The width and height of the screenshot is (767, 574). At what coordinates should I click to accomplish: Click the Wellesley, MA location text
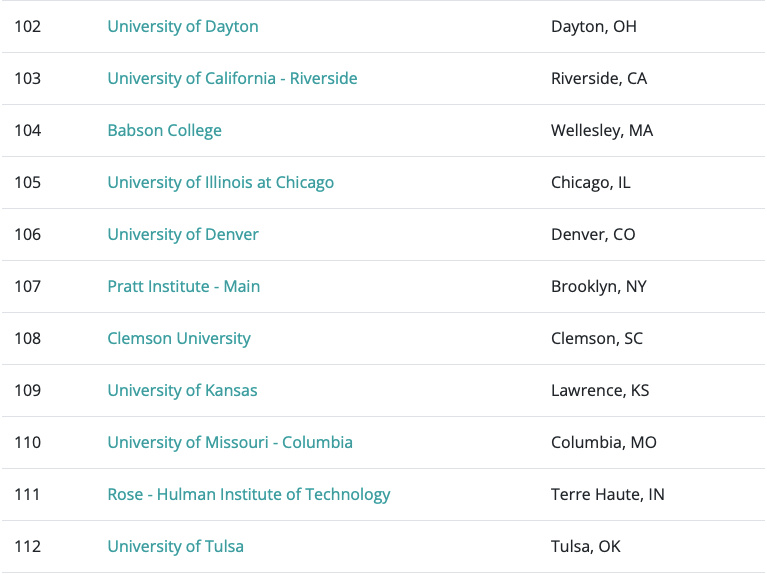pyautogui.click(x=602, y=131)
